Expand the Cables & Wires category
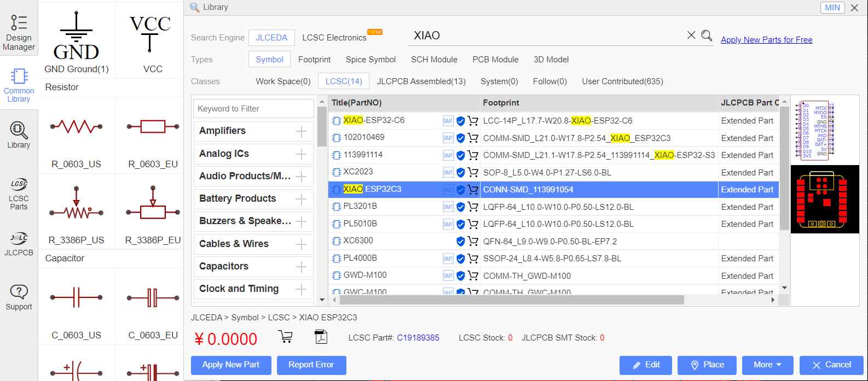 tap(301, 244)
